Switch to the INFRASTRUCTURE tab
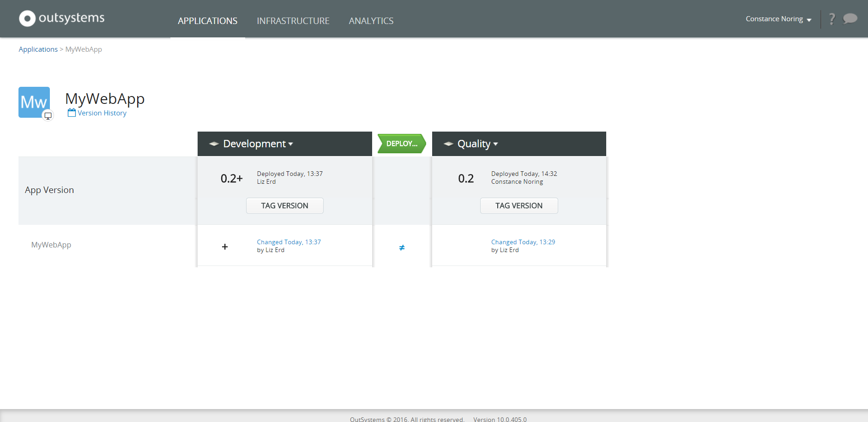Image resolution: width=868 pixels, height=422 pixels. 293,21
